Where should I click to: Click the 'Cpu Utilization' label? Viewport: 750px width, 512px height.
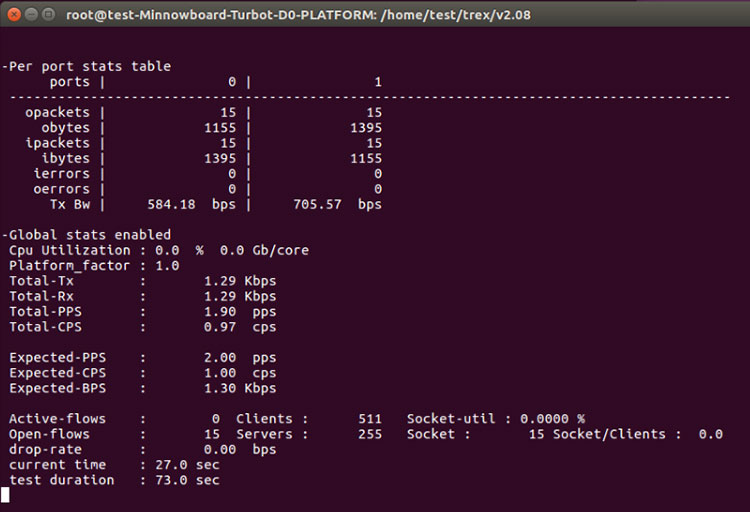(69, 250)
